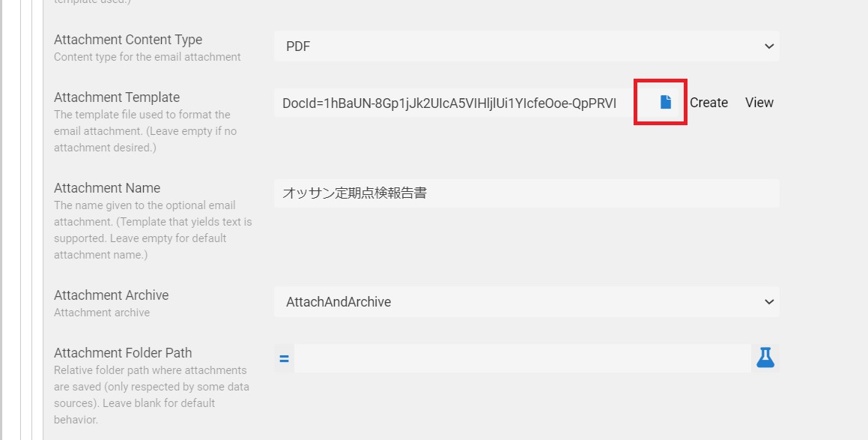Select the 'Attachment Name' label
868x440 pixels.
[107, 188]
